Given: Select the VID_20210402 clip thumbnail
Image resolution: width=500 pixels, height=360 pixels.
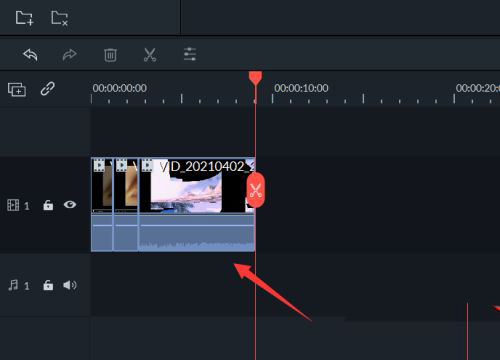Looking at the screenshot, I should coord(197,186).
